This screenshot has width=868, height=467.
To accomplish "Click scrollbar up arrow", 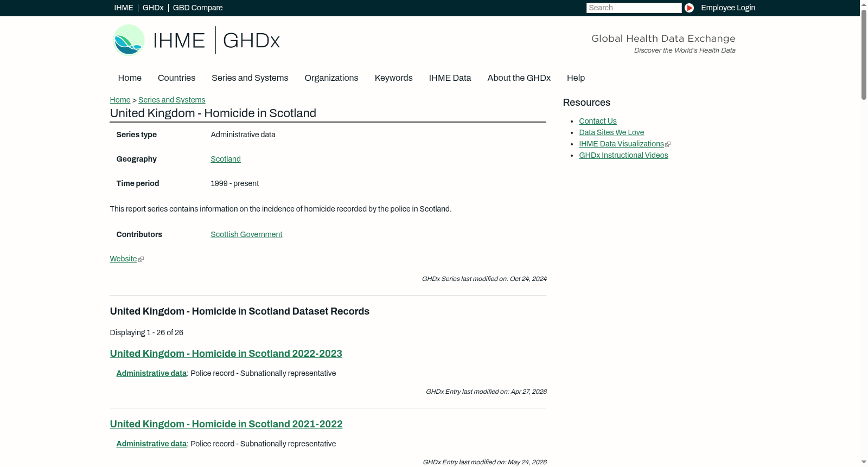I will 864,4.
